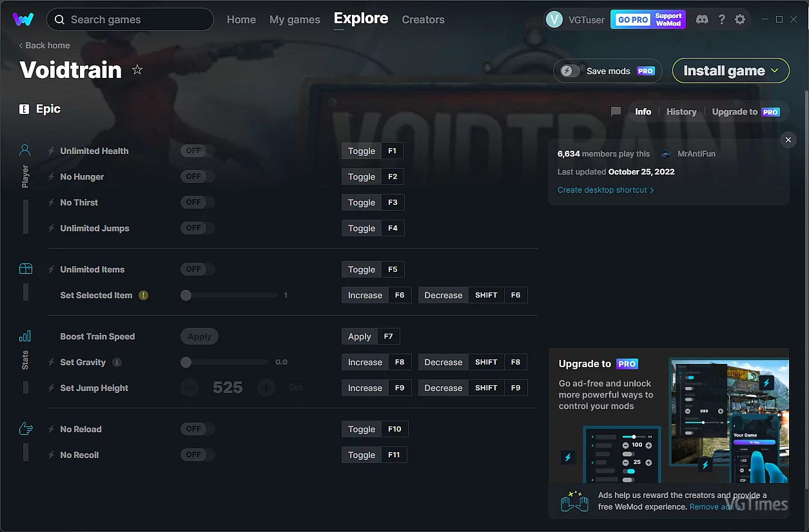The height and width of the screenshot is (532, 809).
Task: Click the Set Selected Item warning icon
Action: coord(143,295)
